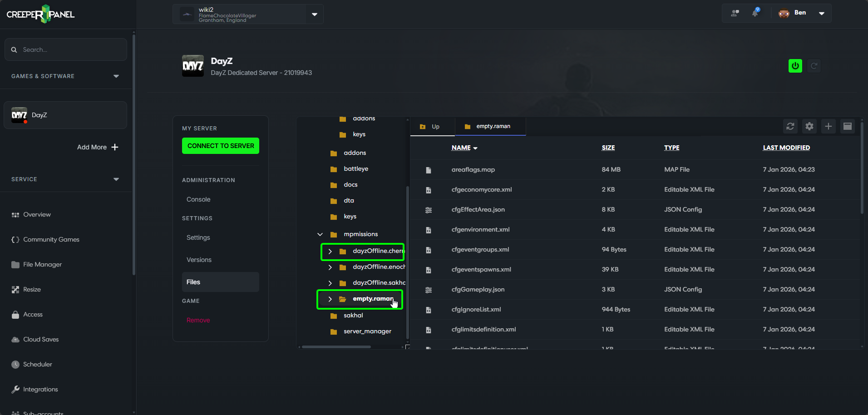Click the red Remove link
Viewport: 868px width, 415px height.
click(x=198, y=320)
